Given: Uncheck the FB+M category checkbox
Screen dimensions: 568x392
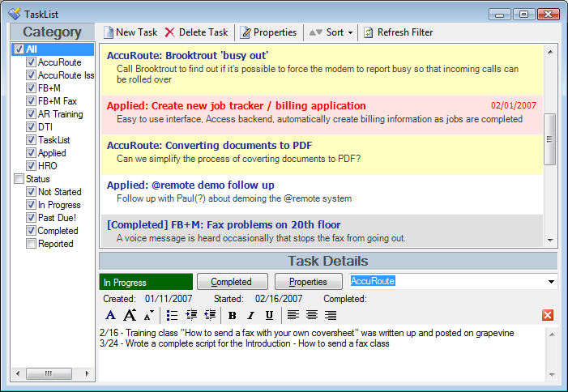Looking at the screenshot, I should point(31,88).
